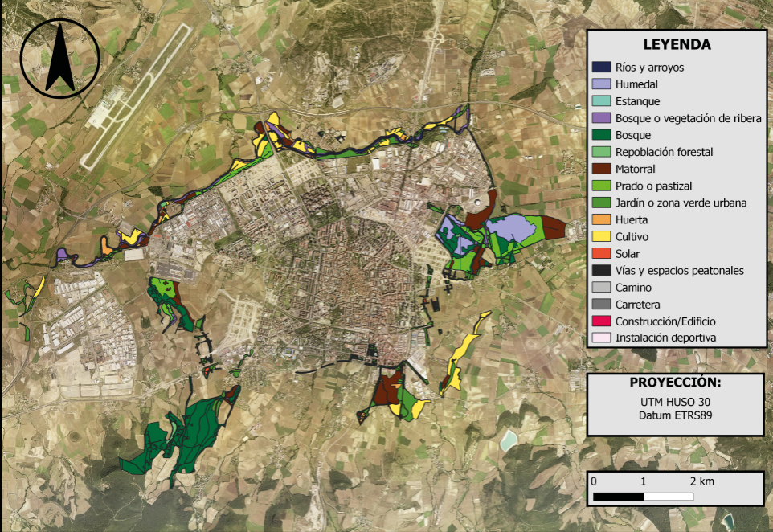Viewport: 773px width, 532px height.
Task: Choose the Construcción/Edificio legend swatch
Action: pos(601,321)
